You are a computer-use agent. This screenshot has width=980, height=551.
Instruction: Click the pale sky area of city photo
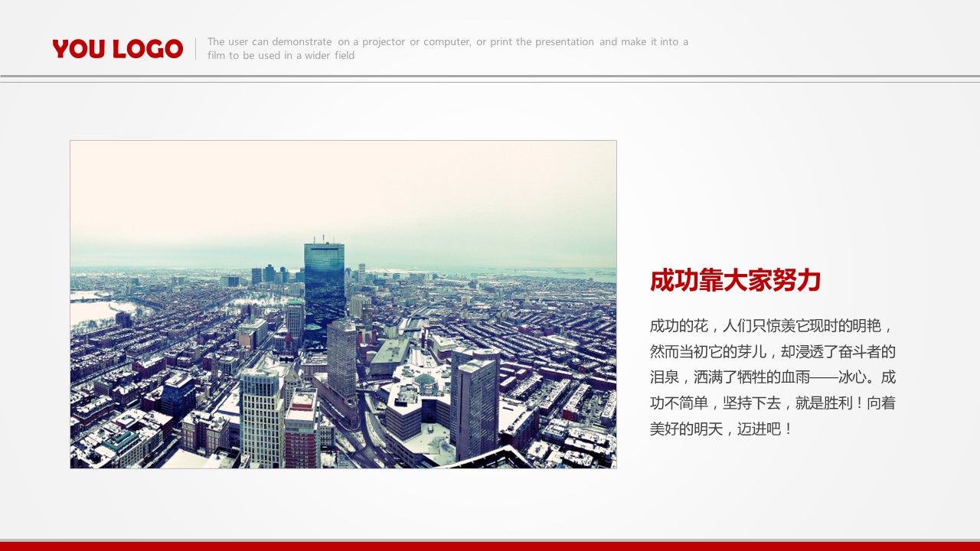pyautogui.click(x=345, y=191)
